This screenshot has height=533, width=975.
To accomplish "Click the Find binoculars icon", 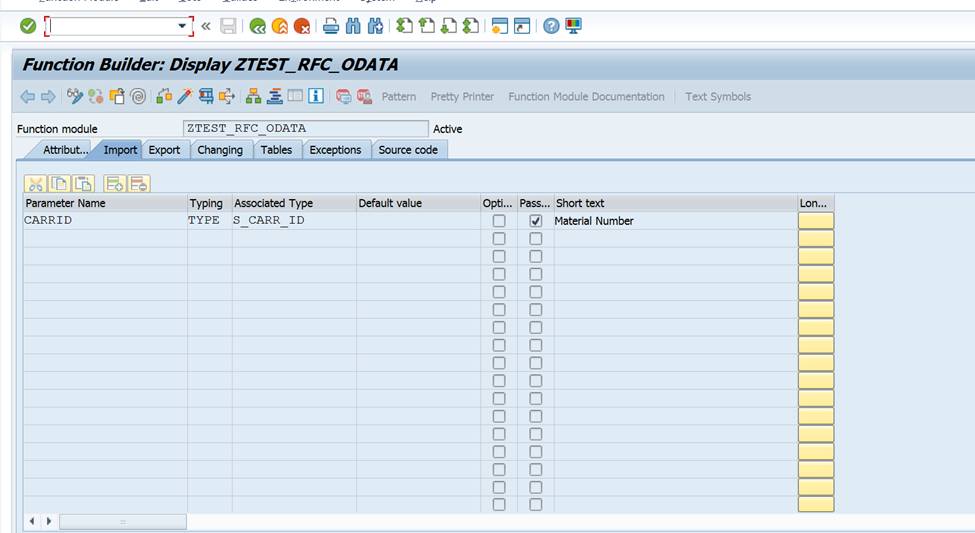I will (353, 26).
